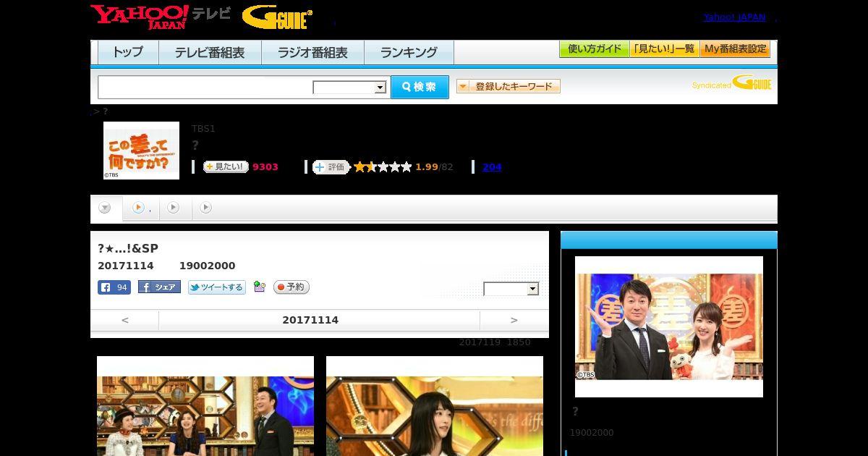Click the 20171114 date navigation label
The height and width of the screenshot is (456, 868).
click(310, 320)
